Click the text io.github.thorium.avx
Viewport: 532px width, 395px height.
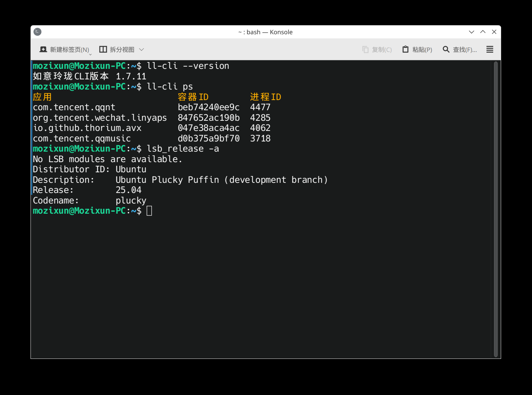(x=87, y=128)
